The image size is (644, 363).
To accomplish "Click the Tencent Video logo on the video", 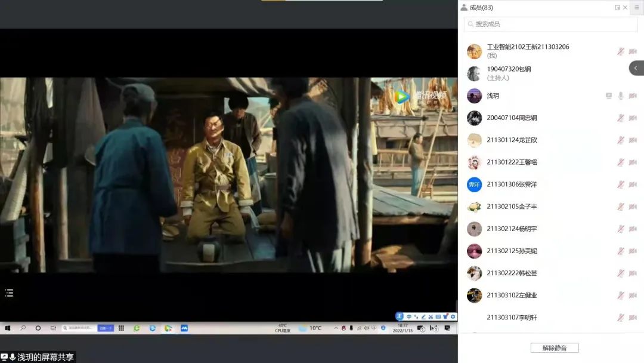I will pyautogui.click(x=420, y=96).
